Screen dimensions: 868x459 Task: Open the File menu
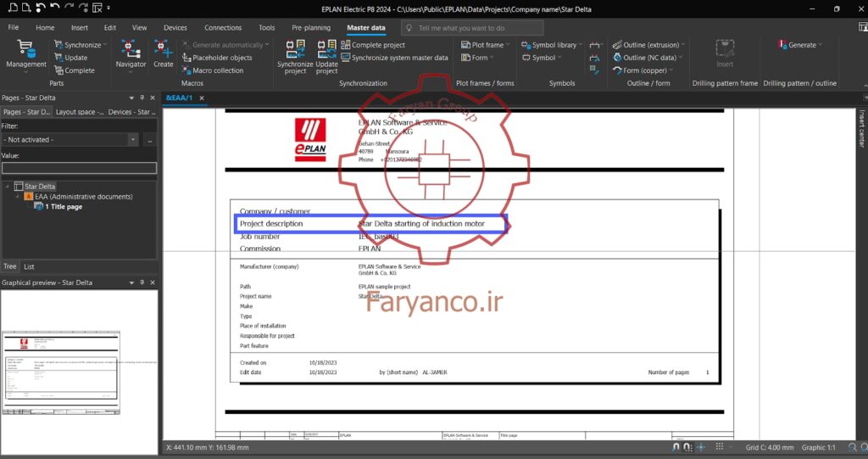pos(14,27)
